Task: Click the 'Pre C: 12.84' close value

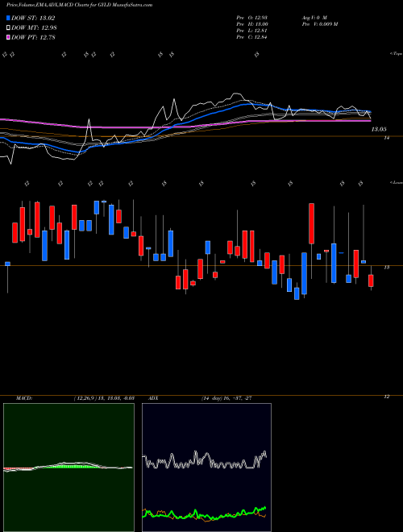Action: pos(252,37)
